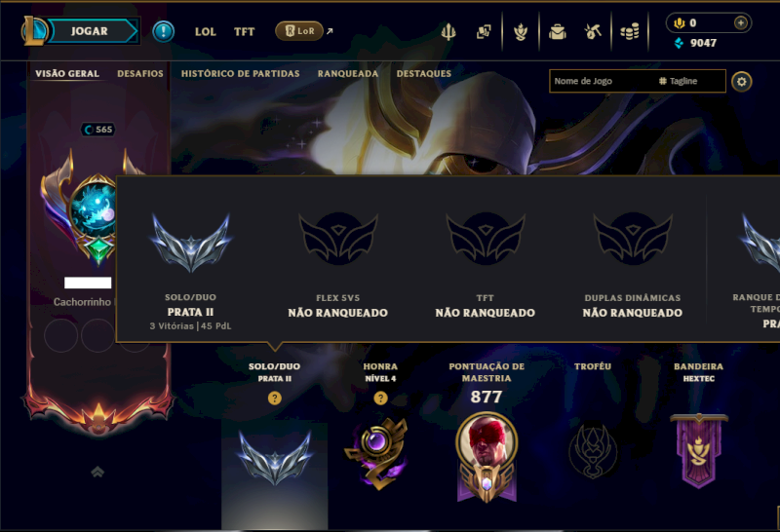Open profile settings gear icon
The height and width of the screenshot is (532, 780).
click(741, 82)
